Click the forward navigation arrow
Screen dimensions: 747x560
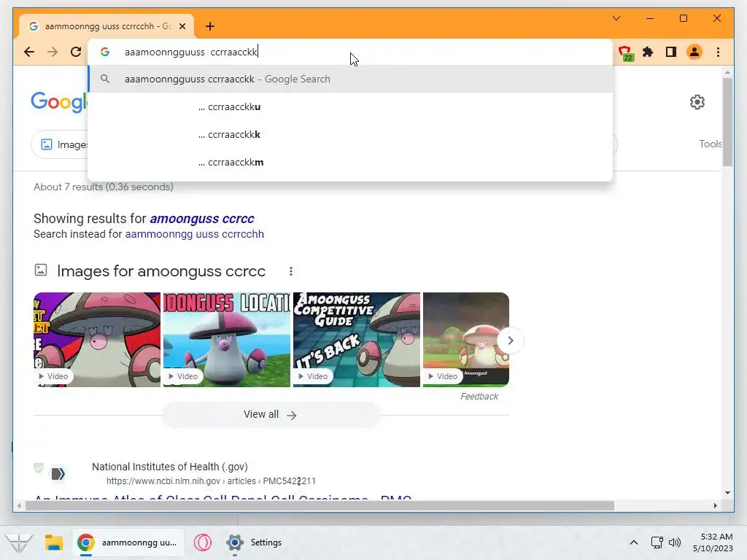(53, 52)
